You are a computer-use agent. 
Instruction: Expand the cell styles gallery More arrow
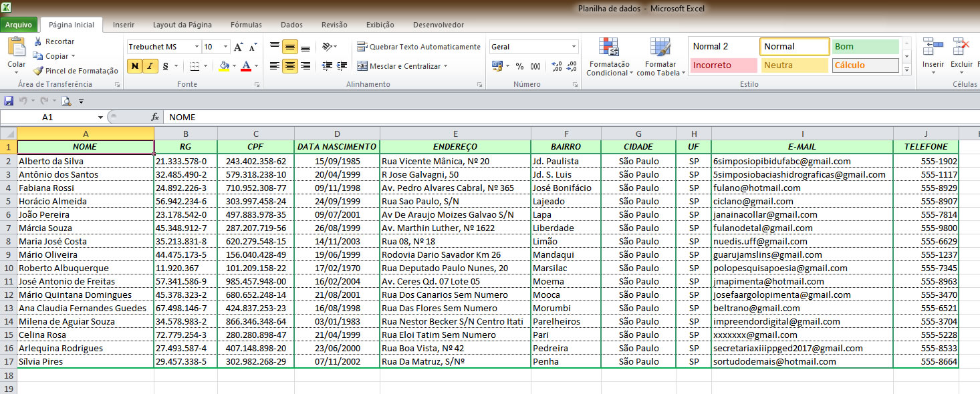tap(907, 70)
